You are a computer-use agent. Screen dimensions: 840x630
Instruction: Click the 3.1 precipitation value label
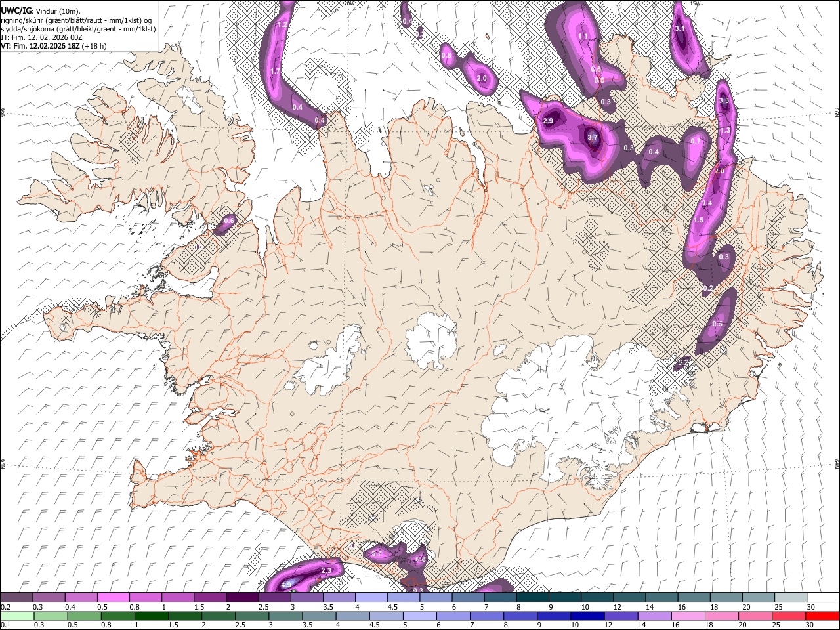(x=680, y=28)
